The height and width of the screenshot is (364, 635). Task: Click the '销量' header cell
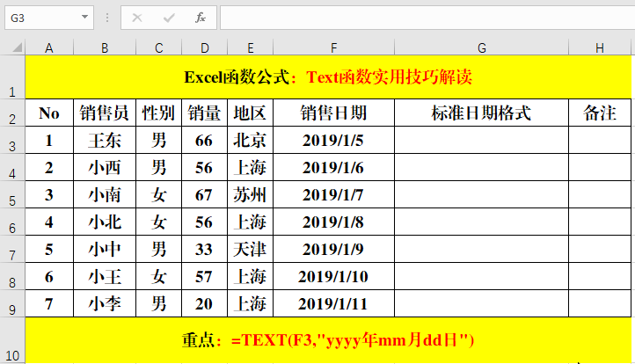tap(205, 113)
